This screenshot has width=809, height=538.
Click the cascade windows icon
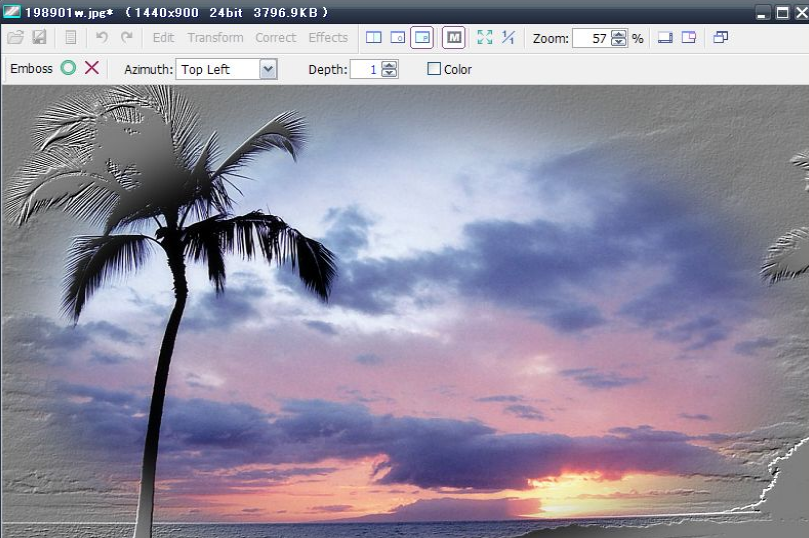[720, 38]
